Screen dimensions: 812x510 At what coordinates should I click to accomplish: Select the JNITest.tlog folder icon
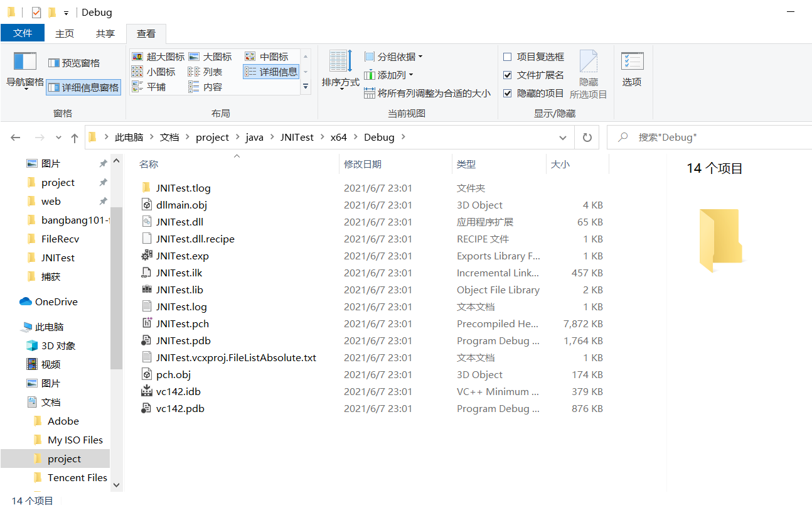[146, 188]
